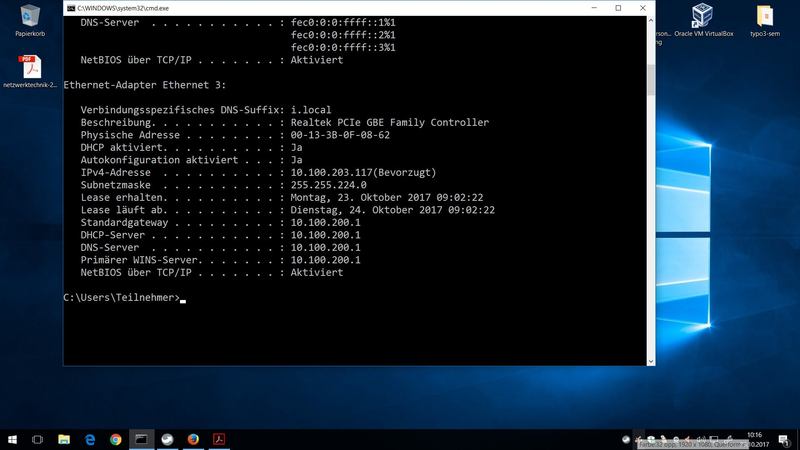This screenshot has width=800, height=450.
Task: Open the Action Center notification icon
Action: (784, 439)
